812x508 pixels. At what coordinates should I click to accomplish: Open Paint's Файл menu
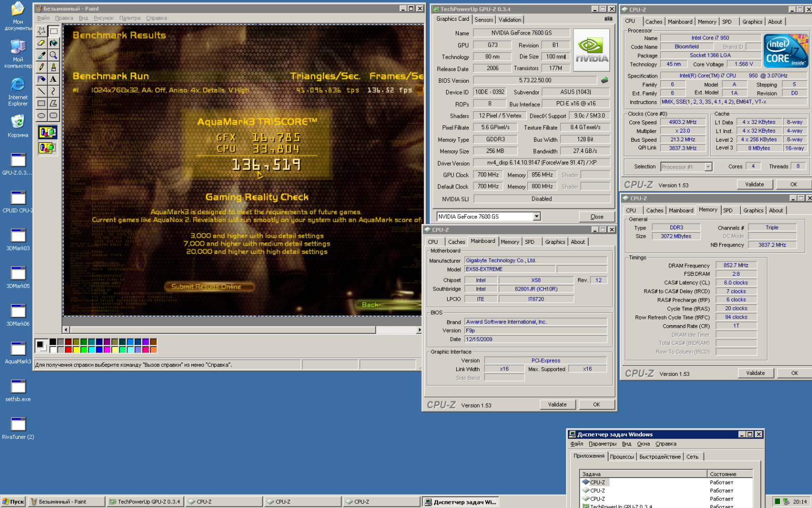(43, 18)
